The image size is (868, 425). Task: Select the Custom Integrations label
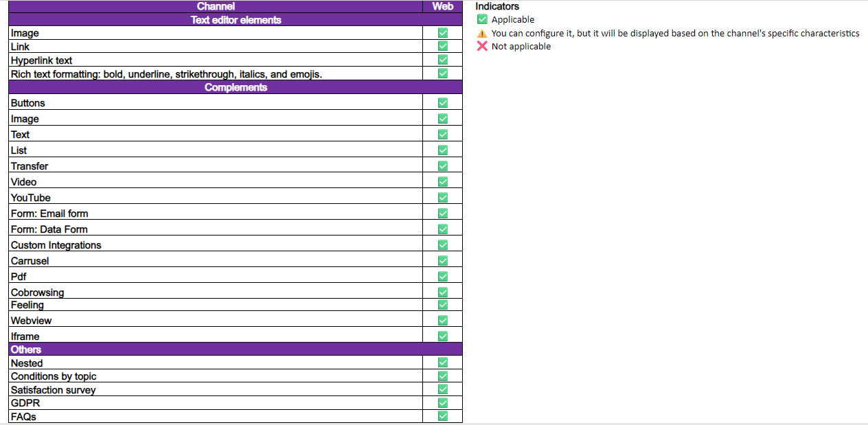click(x=56, y=245)
